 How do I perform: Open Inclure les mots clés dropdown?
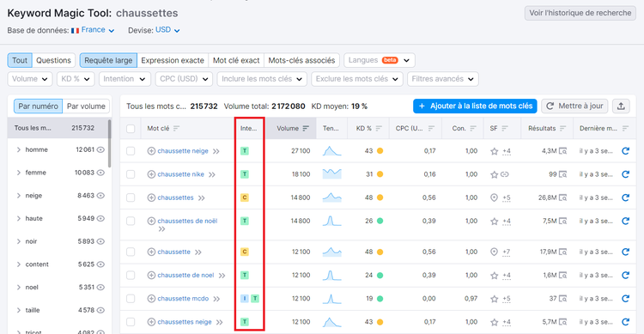[262, 79]
